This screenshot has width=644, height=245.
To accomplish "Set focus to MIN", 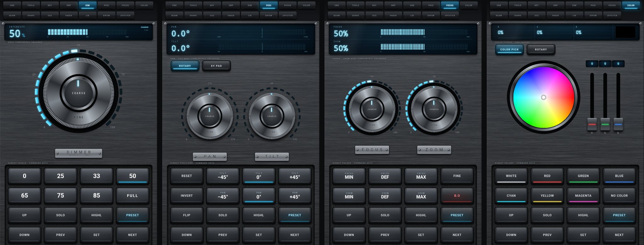I will tap(349, 176).
